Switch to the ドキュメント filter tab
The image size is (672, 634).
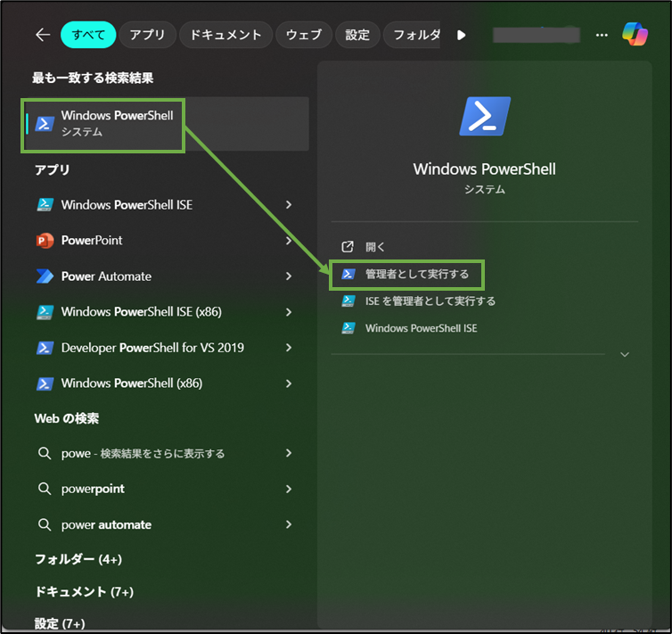(225, 35)
